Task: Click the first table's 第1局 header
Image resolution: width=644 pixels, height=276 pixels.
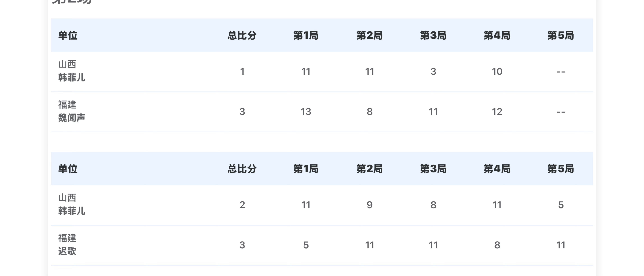Action: pyautogui.click(x=305, y=35)
